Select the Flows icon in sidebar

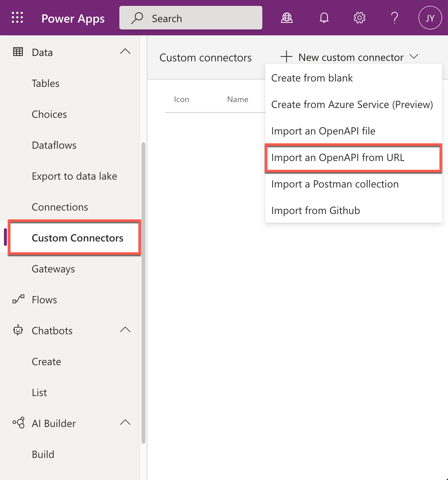click(x=18, y=299)
